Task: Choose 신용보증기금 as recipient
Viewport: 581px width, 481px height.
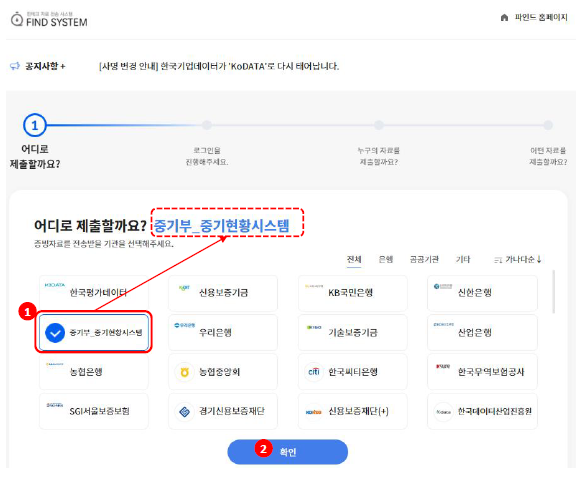Action: pos(223,293)
